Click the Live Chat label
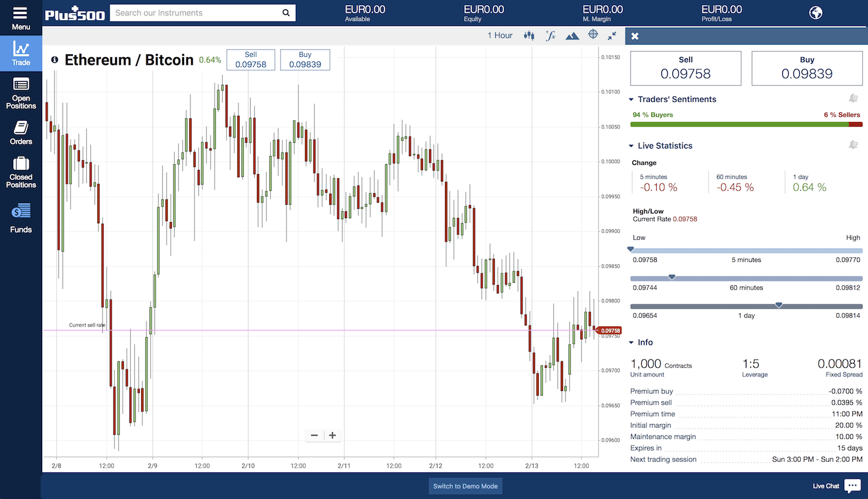This screenshot has width=868, height=499. 826,486
